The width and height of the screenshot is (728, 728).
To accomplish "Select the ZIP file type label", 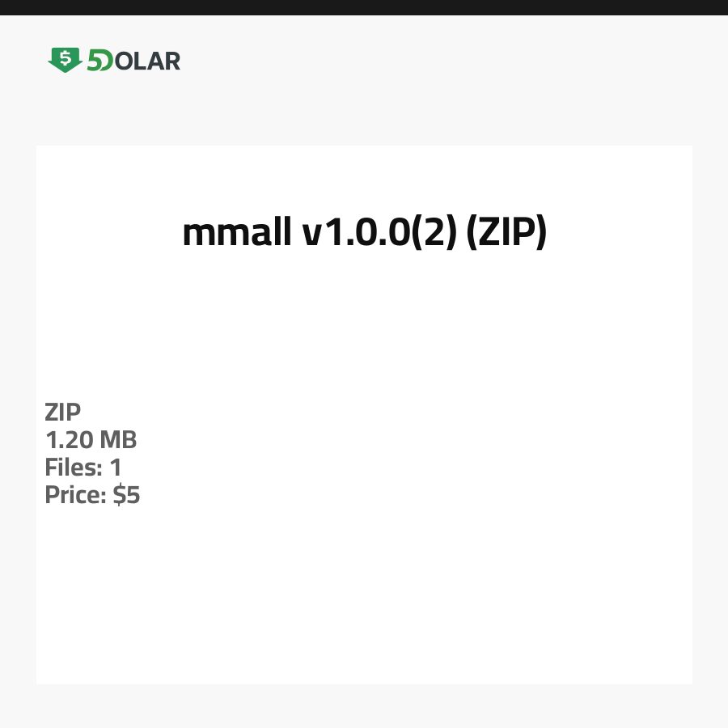I will (x=63, y=413).
